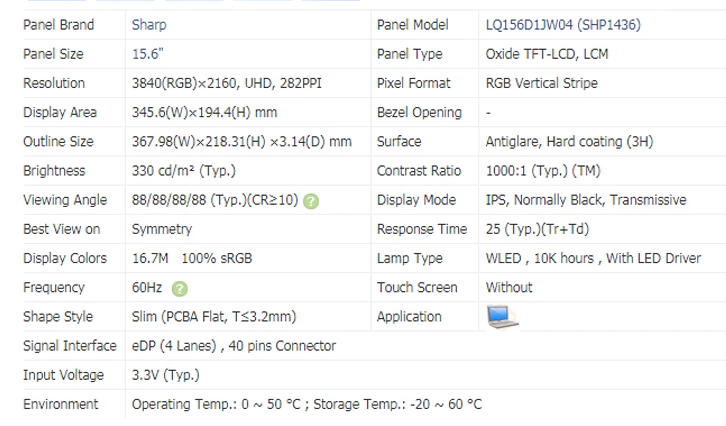Viewport: 726px width, 426px height.
Task: Click Touch Screen value Without
Action: (x=509, y=287)
